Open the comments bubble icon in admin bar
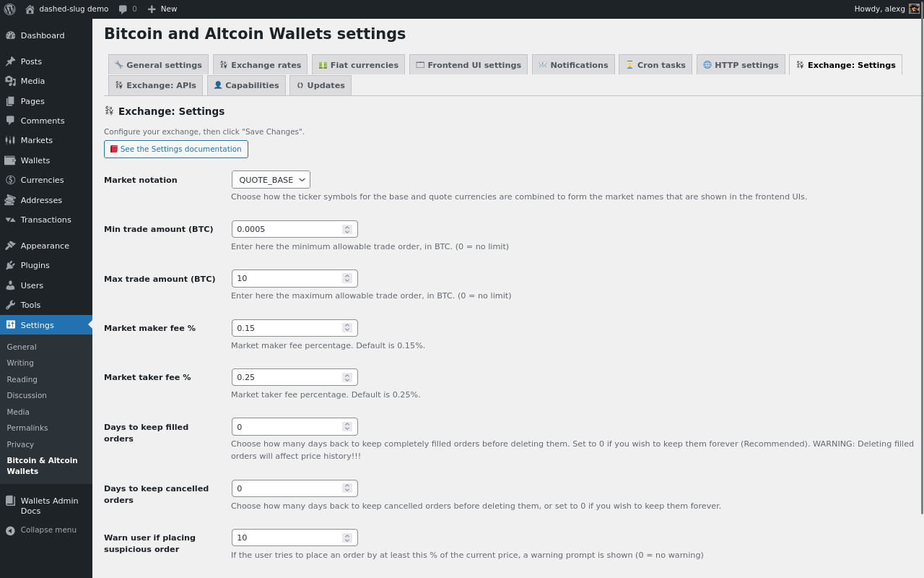The height and width of the screenshot is (578, 924). tap(123, 9)
